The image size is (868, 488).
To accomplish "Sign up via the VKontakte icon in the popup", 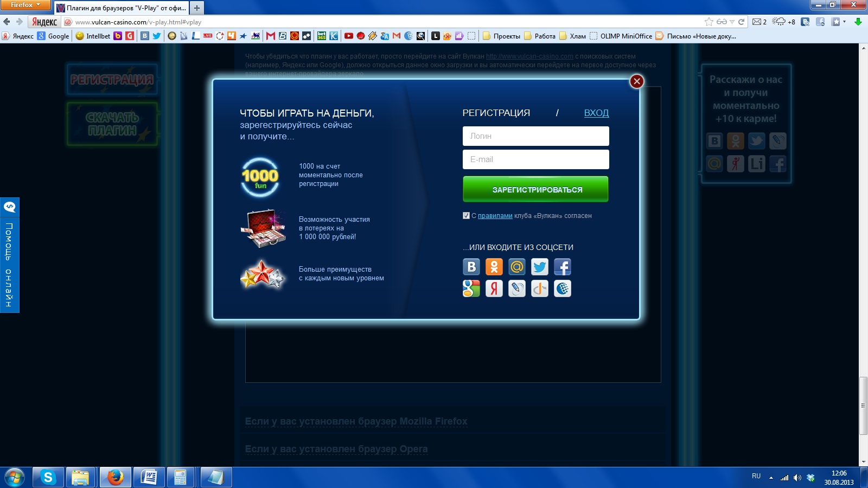I will (x=471, y=267).
